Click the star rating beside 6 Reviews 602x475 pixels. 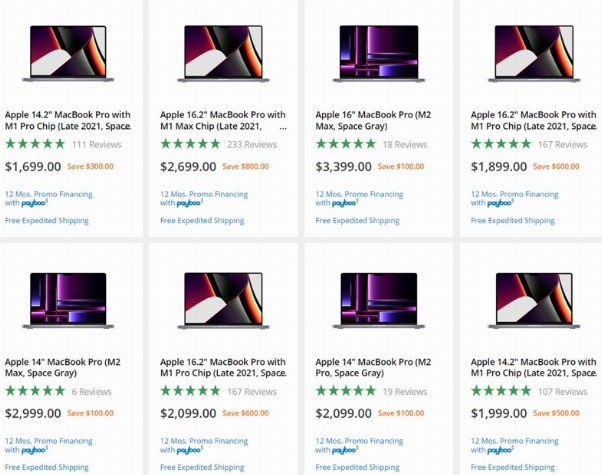[x=35, y=392]
